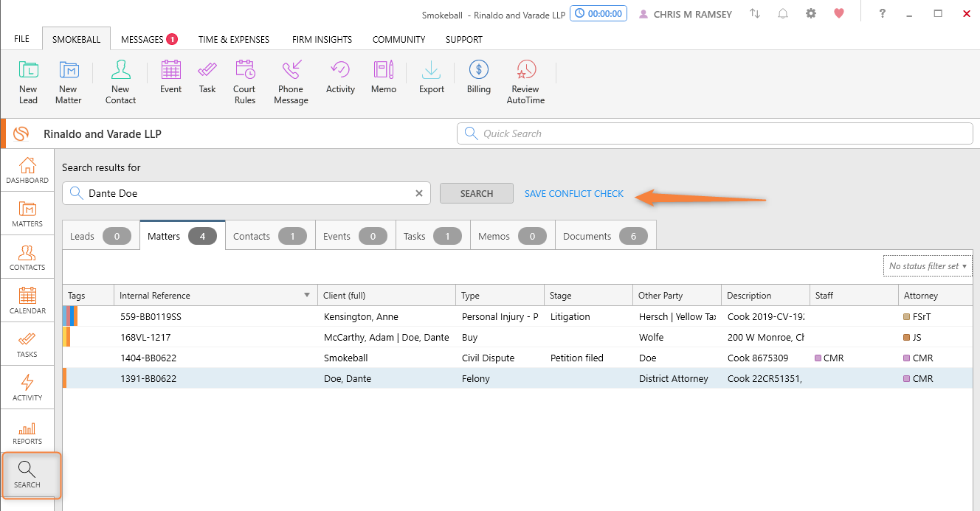980x511 pixels.
Task: Open Contacts in the left sidebar
Action: [x=27, y=257]
